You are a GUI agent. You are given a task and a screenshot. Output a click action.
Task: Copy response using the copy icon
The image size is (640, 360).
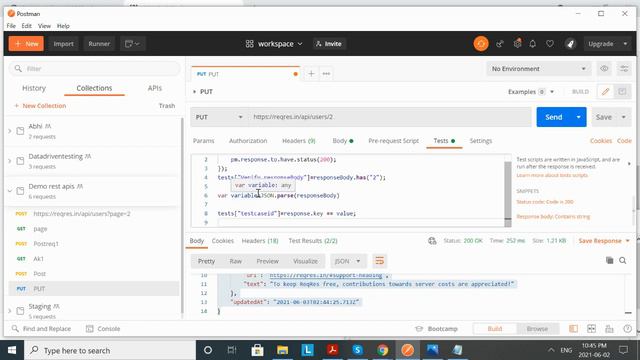point(609,260)
